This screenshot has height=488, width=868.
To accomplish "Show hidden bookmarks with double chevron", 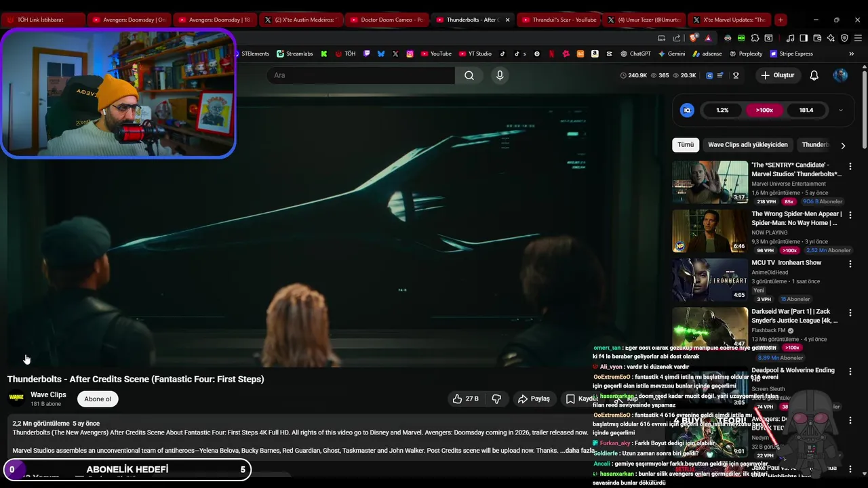I will tap(852, 54).
